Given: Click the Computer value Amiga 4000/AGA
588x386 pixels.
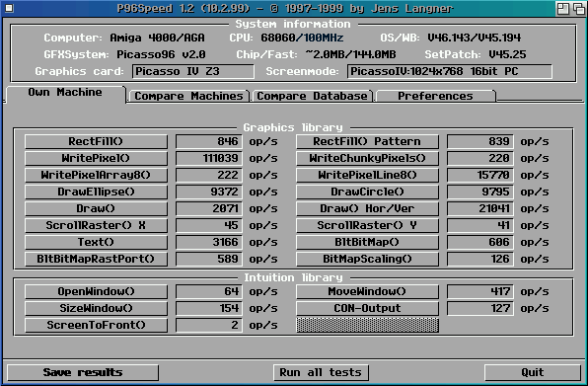Looking at the screenshot, I should tap(158, 38).
